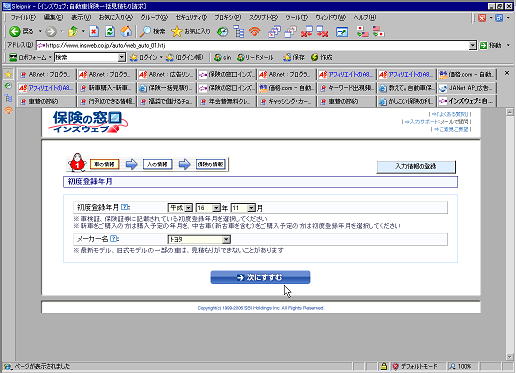Click the tree structure toolbar icon

tap(239, 32)
